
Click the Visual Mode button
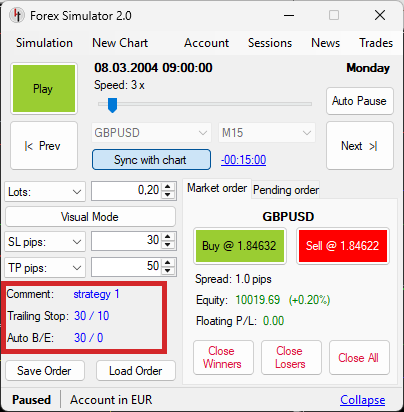tap(90, 217)
